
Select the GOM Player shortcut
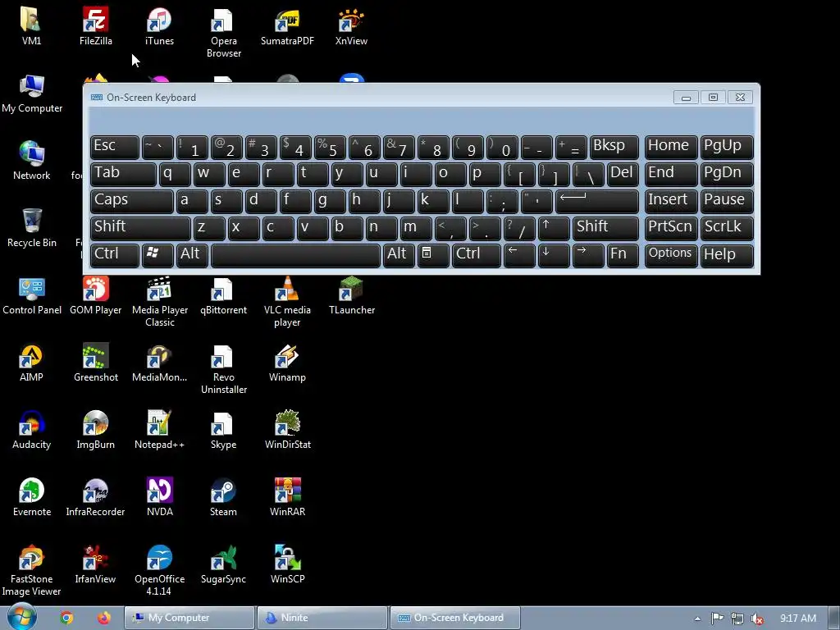95,295
